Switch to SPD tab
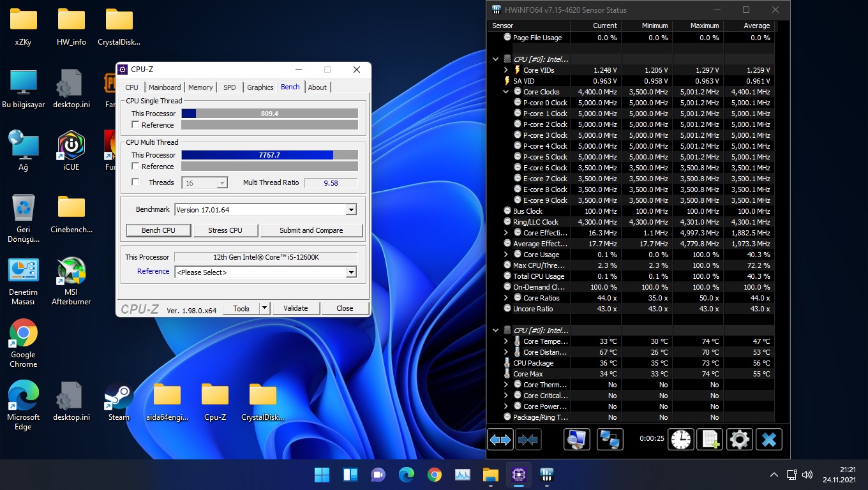Viewport: 868px width, 490px height. 230,87
